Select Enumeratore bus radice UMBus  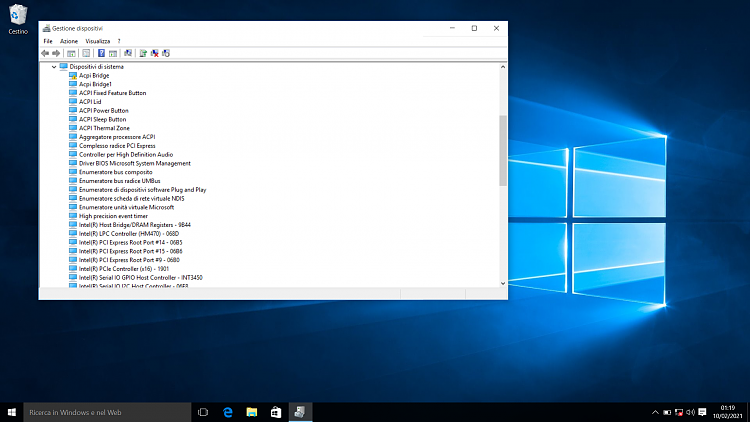[120, 181]
